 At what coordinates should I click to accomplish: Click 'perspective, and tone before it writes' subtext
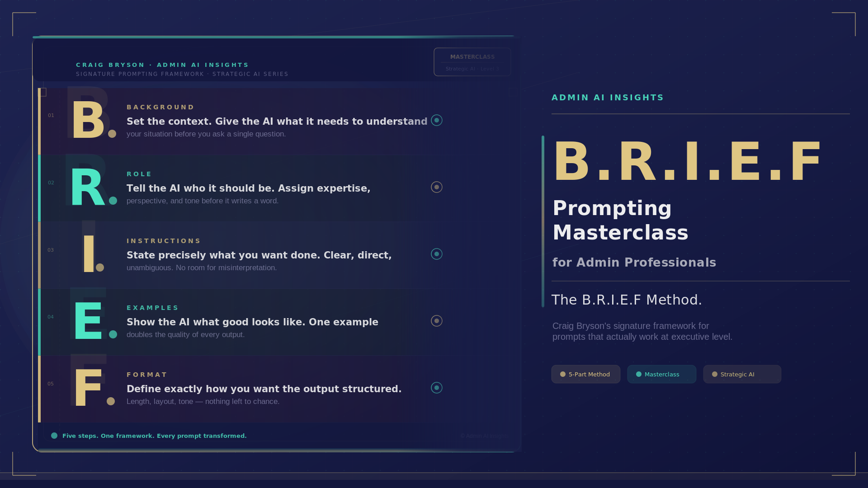coord(203,201)
